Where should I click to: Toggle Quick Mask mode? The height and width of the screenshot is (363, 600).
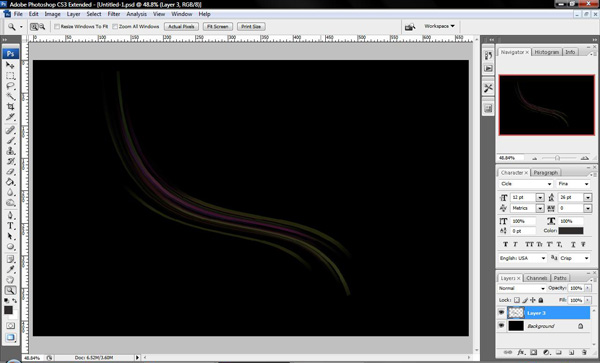10,326
